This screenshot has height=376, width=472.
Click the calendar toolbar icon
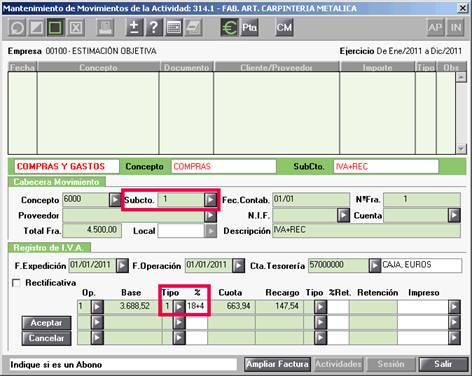click(174, 28)
